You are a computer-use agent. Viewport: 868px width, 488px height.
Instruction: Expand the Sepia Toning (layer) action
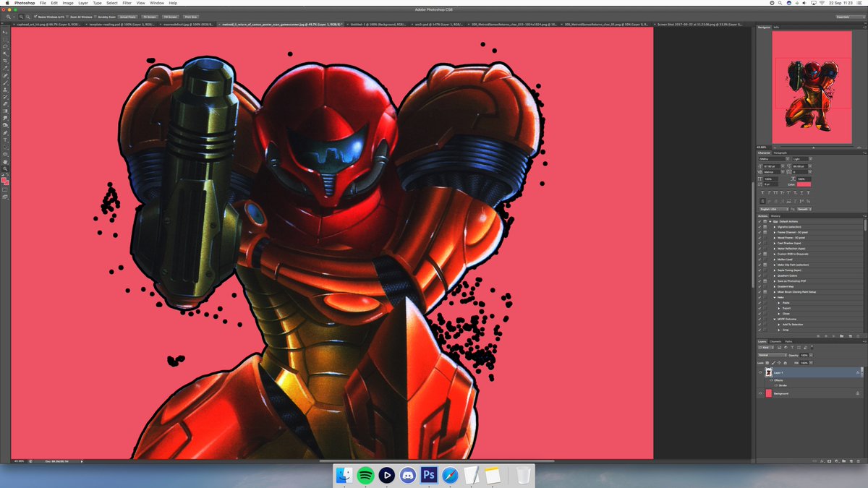pos(775,270)
